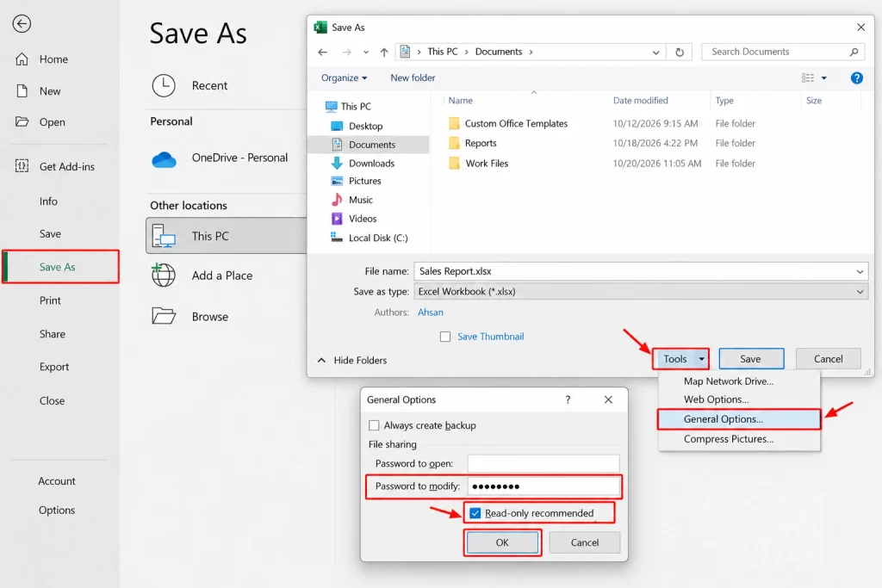Select Local Disk (C:) in navigation pane
The height and width of the screenshot is (588, 882).
tap(370, 238)
